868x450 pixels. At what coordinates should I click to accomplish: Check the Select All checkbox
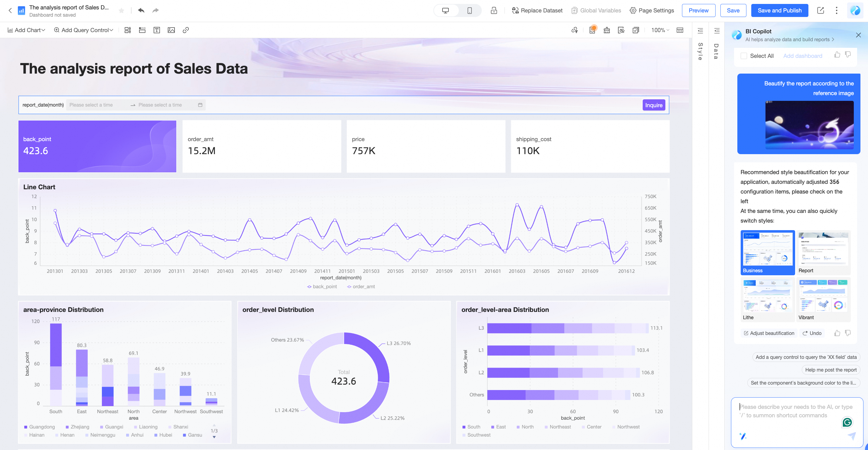(744, 56)
